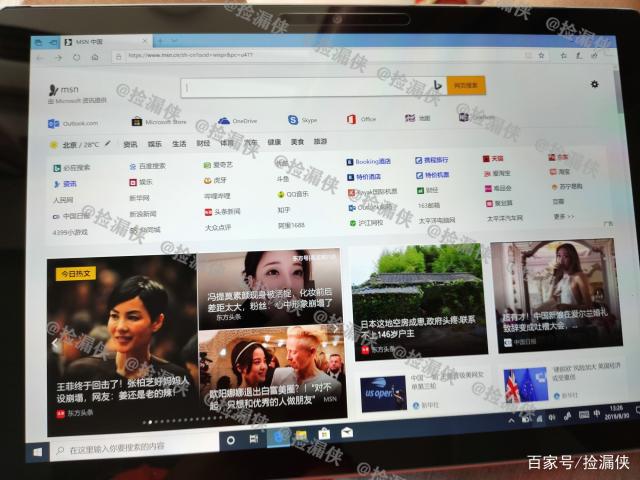The image size is (640, 480).
Task: Open the MSN 中国 browser tab
Action: pyautogui.click(x=105, y=42)
